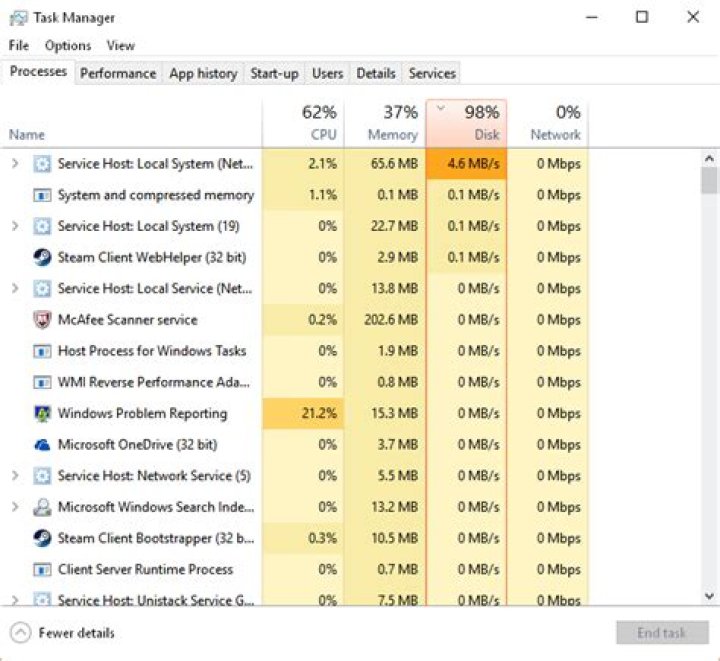Select the Processes tab
720x661 pixels.
(x=38, y=72)
